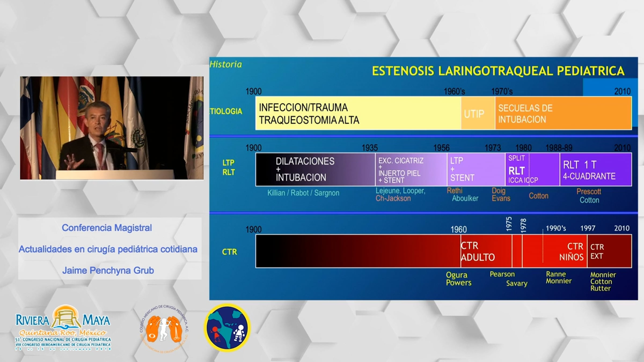Click the Riviera Maya congress logo
Viewport: 644px width, 362px height.
pyautogui.click(x=63, y=328)
